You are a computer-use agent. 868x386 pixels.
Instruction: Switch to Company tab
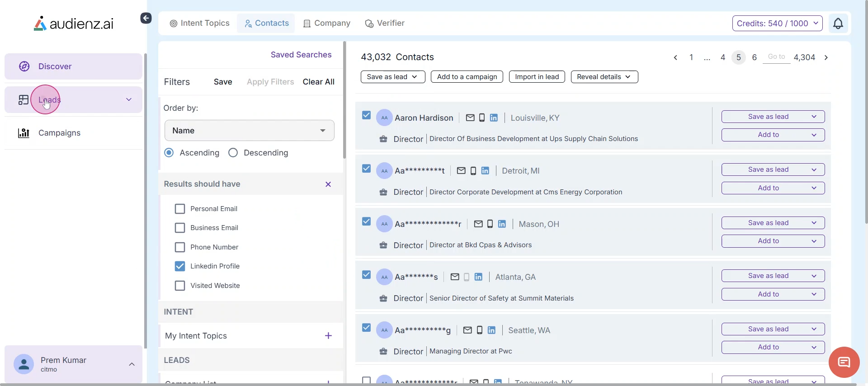coord(327,23)
